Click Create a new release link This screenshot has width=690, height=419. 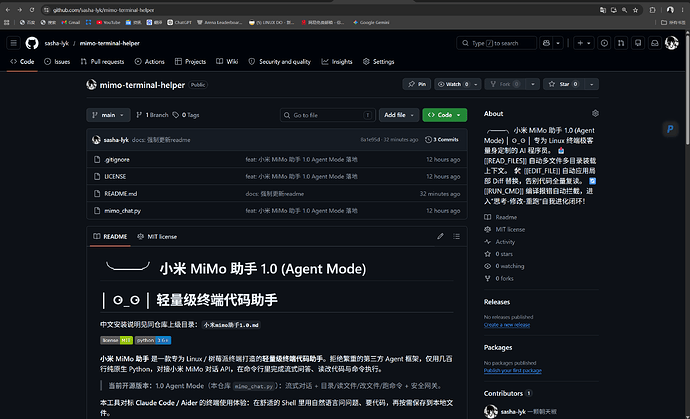(x=507, y=325)
